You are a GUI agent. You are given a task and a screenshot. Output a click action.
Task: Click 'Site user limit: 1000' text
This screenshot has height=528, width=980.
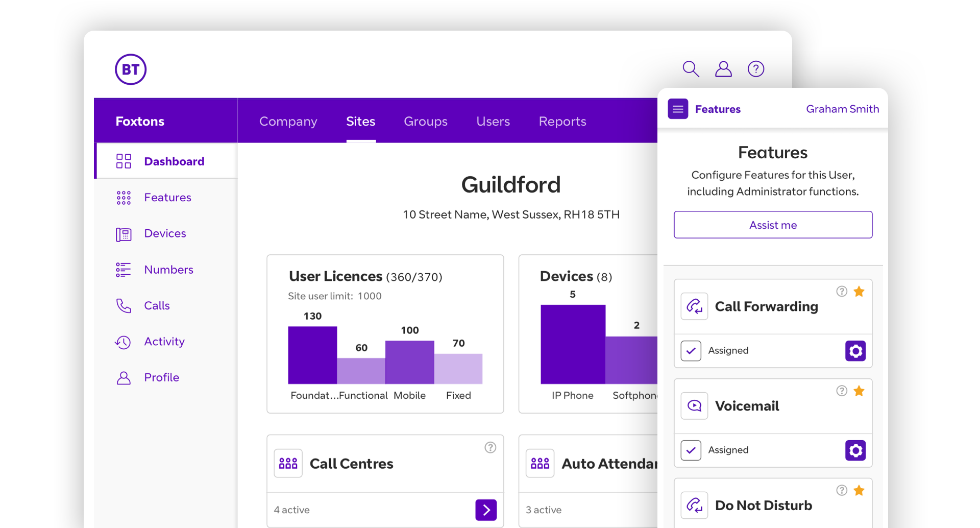point(334,296)
